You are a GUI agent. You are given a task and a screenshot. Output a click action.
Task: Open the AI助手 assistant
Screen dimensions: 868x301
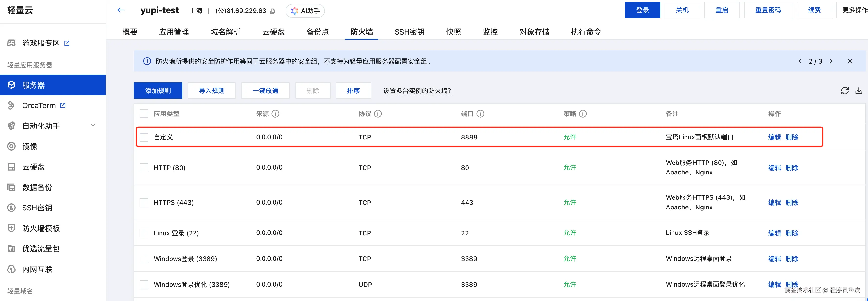tap(305, 11)
